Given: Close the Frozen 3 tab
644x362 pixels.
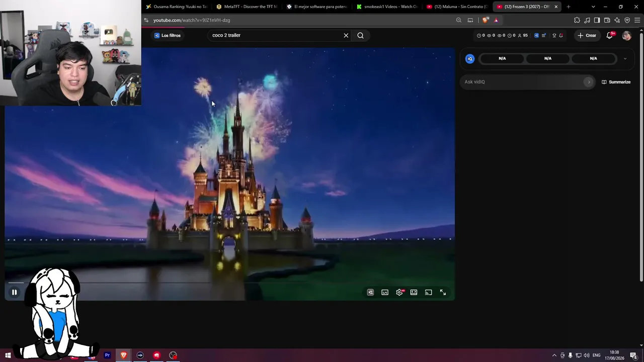Looking at the screenshot, I should point(556,7).
